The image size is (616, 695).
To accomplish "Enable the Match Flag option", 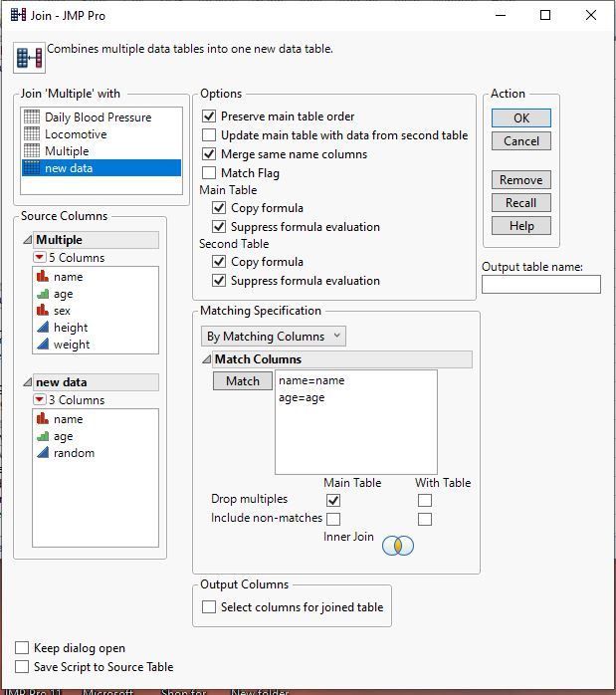I will tap(209, 172).
